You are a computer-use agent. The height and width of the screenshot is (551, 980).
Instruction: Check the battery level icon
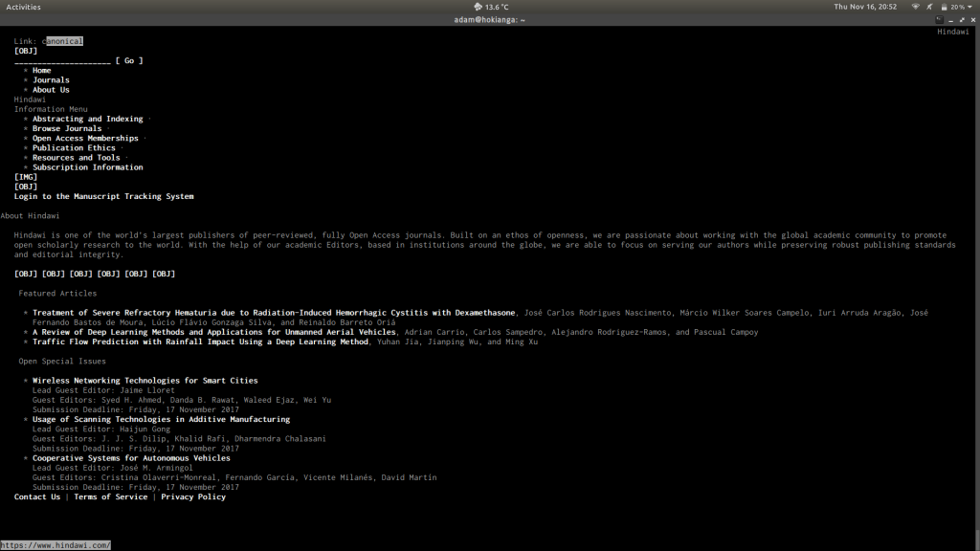pyautogui.click(x=944, y=7)
